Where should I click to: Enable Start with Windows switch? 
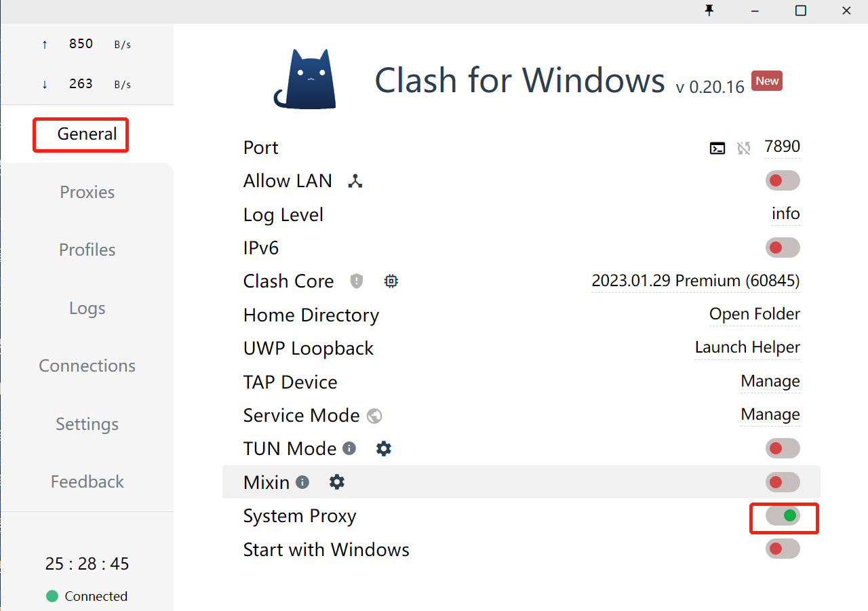(783, 549)
